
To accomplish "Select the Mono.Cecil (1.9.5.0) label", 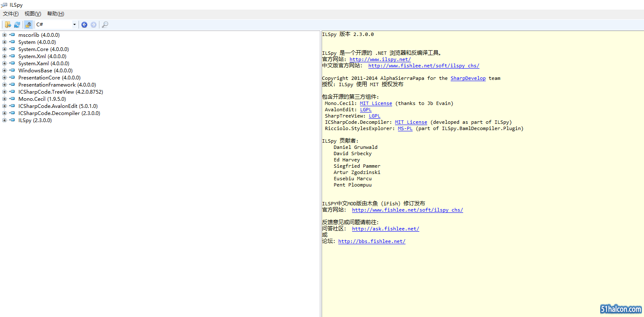I will point(42,99).
